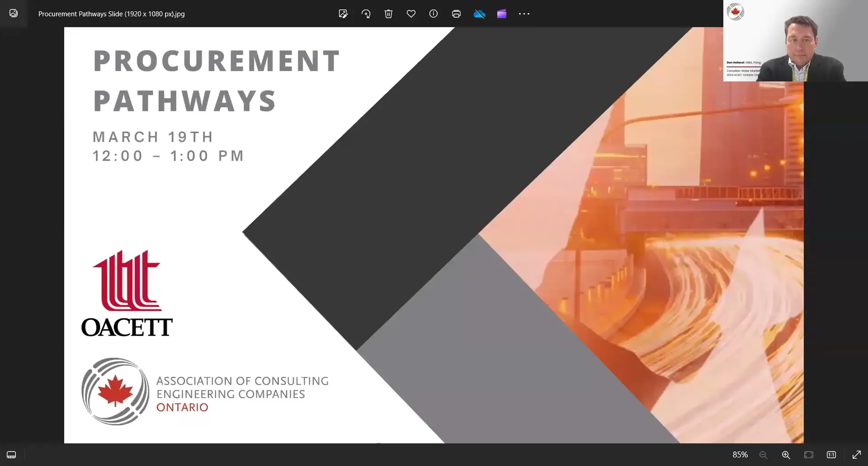868x466 pixels.
Task: Fit the image to the window
Action: click(809, 455)
